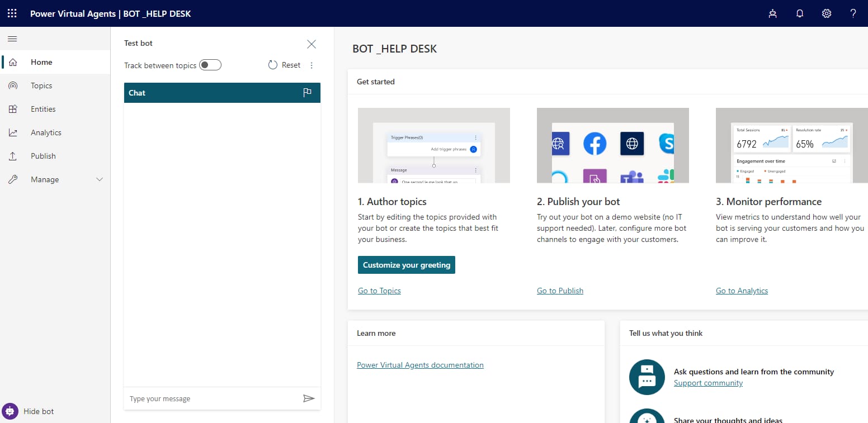Open Manage in navigation
The width and height of the screenshot is (868, 423).
[x=55, y=179]
